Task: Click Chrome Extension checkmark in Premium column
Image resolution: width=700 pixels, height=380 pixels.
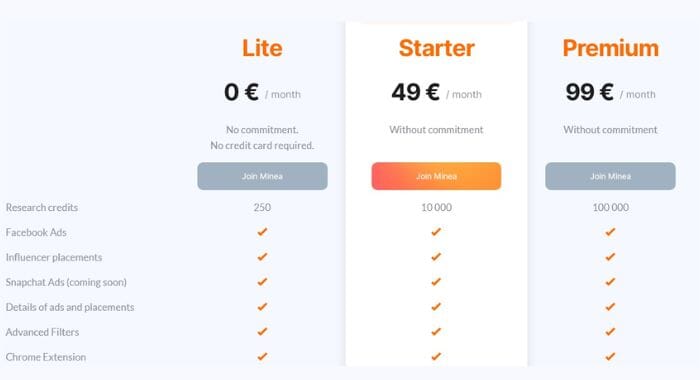Action: (610, 356)
